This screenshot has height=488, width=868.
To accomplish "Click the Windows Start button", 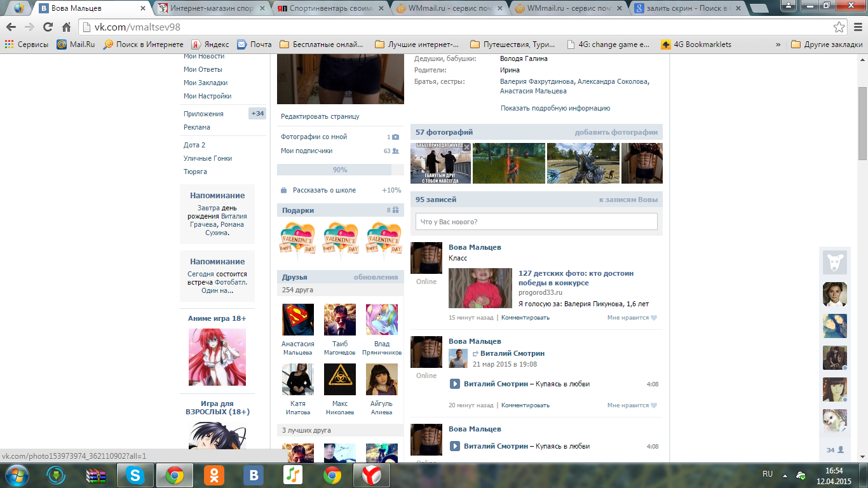I will tap(17, 475).
